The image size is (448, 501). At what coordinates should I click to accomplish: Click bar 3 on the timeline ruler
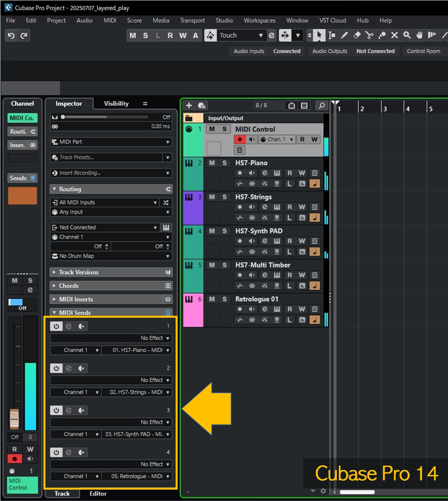pos(385,109)
